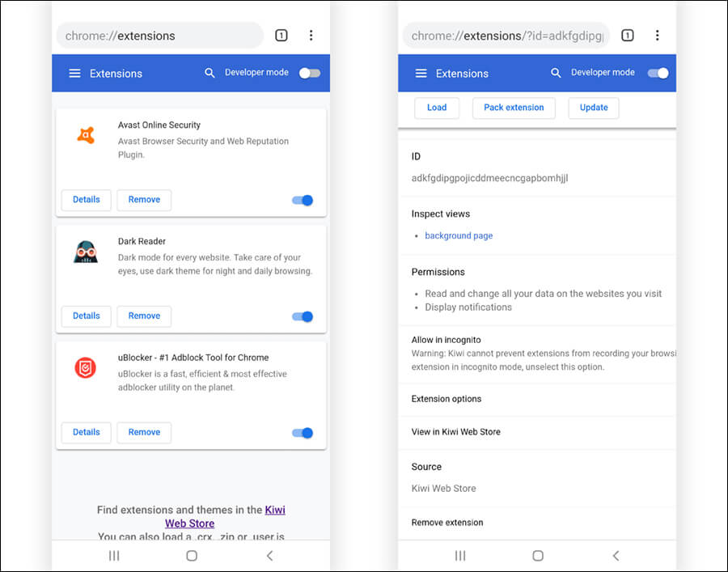728x572 pixels.
Task: Toggle off Dark Reader extension
Action: pos(303,316)
